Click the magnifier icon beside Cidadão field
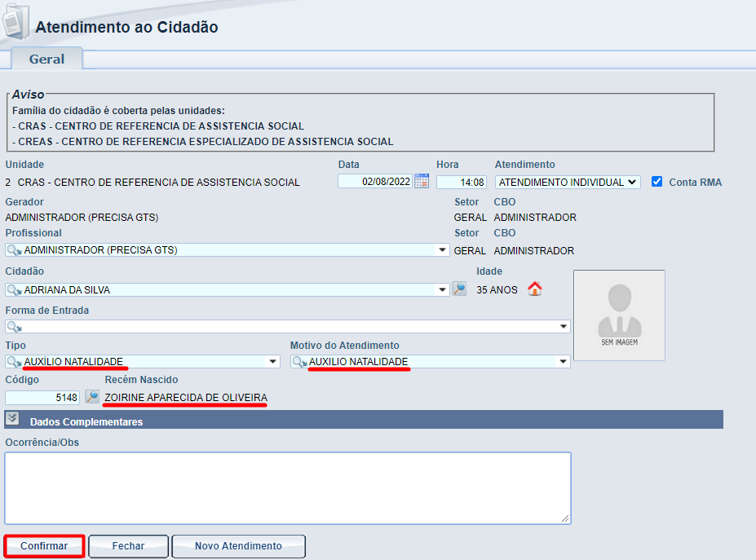The image size is (756, 560). point(459,289)
